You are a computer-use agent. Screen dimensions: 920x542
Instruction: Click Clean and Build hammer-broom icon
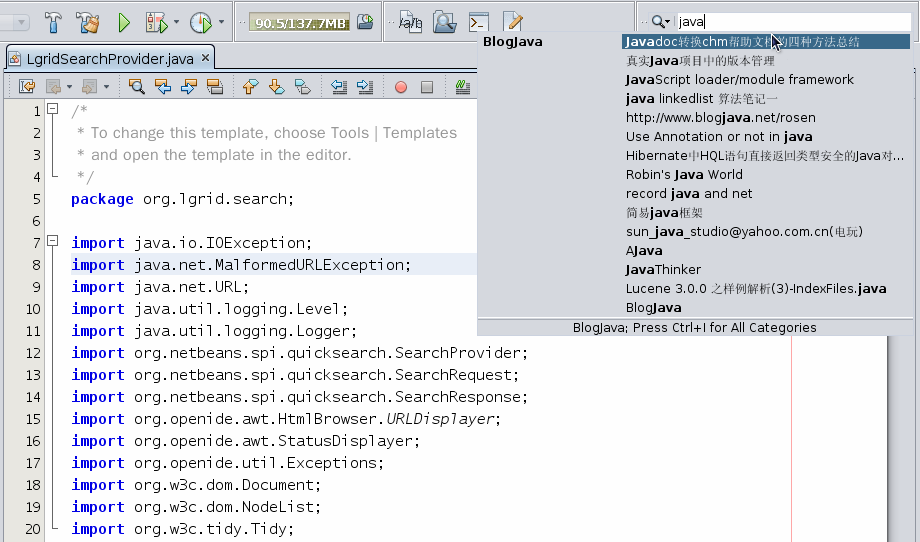pyautogui.click(x=88, y=23)
